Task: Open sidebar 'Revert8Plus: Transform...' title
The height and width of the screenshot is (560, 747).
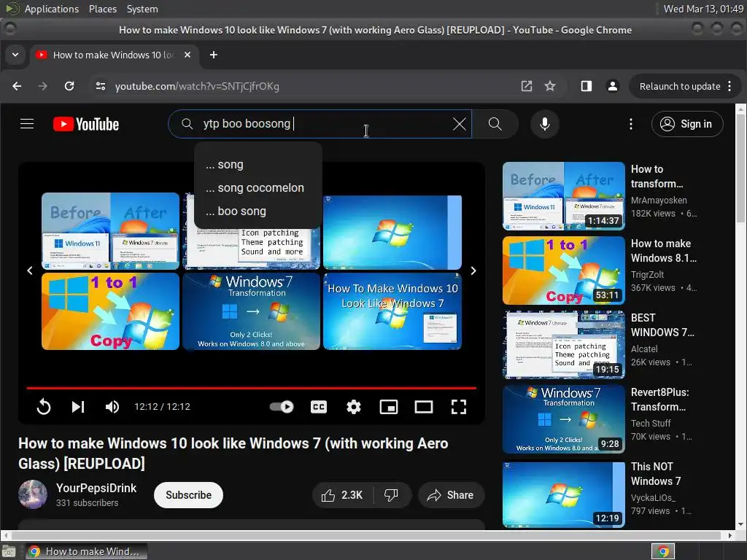Action: (x=659, y=399)
